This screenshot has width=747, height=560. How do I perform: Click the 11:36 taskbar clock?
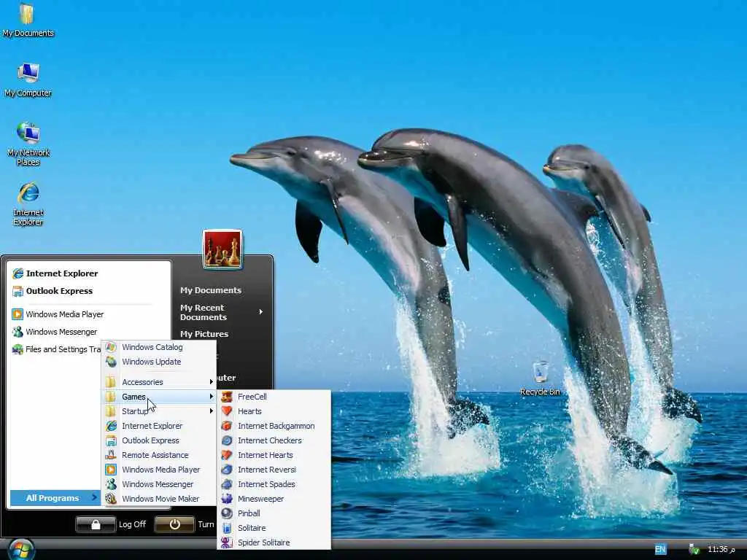[721, 549]
